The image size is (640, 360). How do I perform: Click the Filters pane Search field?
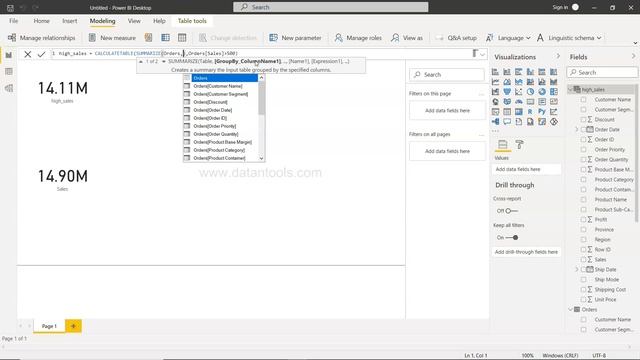[447, 75]
